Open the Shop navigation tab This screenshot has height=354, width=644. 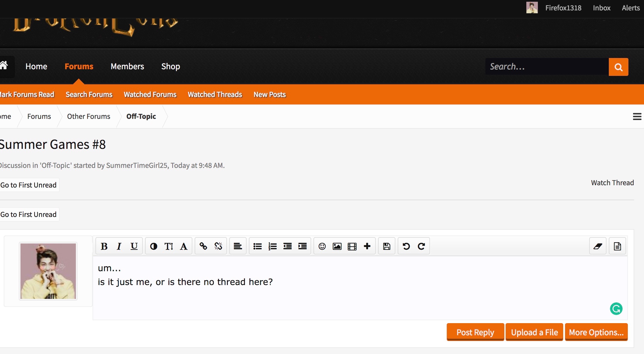coord(171,66)
